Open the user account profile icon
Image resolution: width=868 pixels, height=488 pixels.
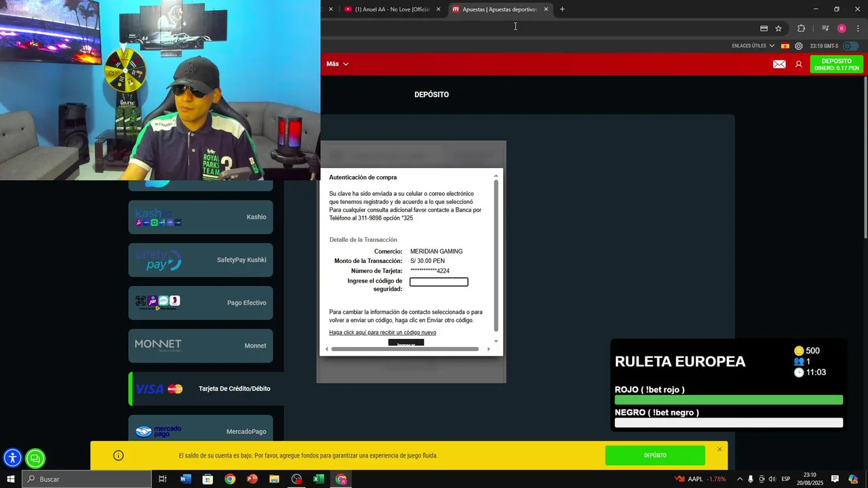(799, 64)
